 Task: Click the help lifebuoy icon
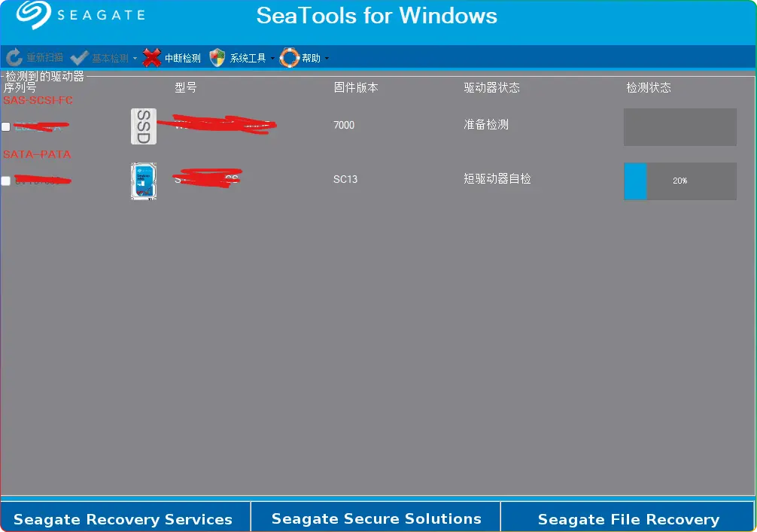click(x=290, y=58)
